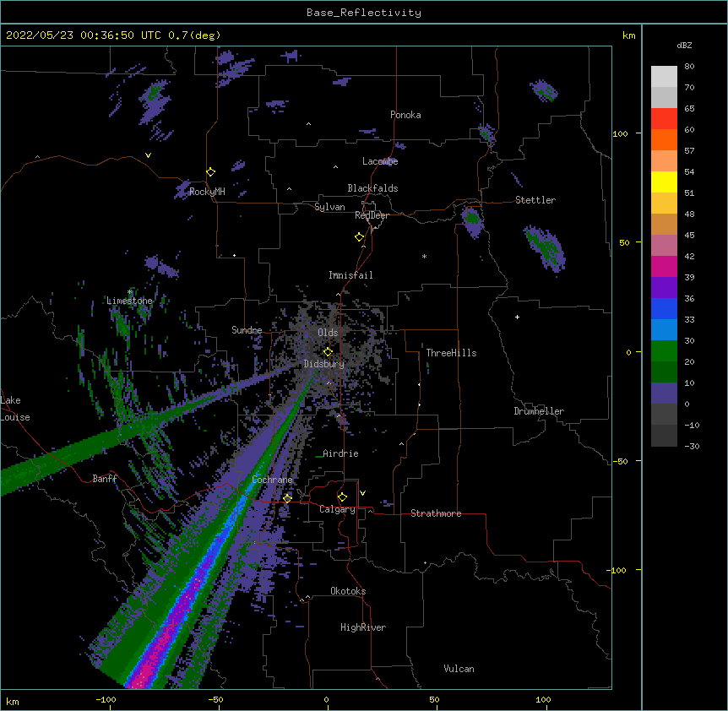Select the magenta 39–42 dBZ legend swatch
The image size is (728, 711).
664,266
